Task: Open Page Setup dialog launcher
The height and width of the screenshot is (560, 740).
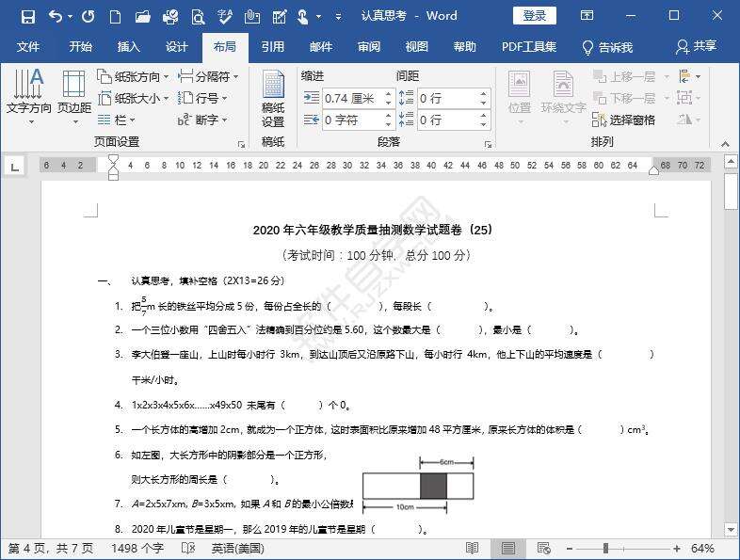Action: tap(242, 144)
